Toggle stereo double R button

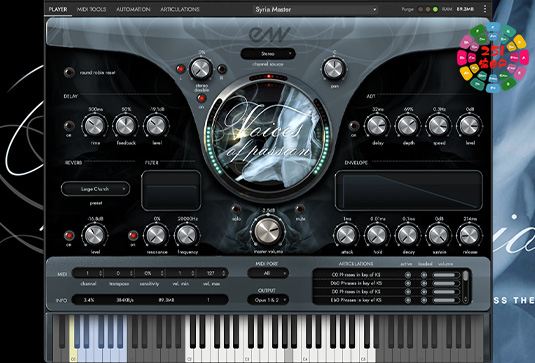tap(222, 69)
